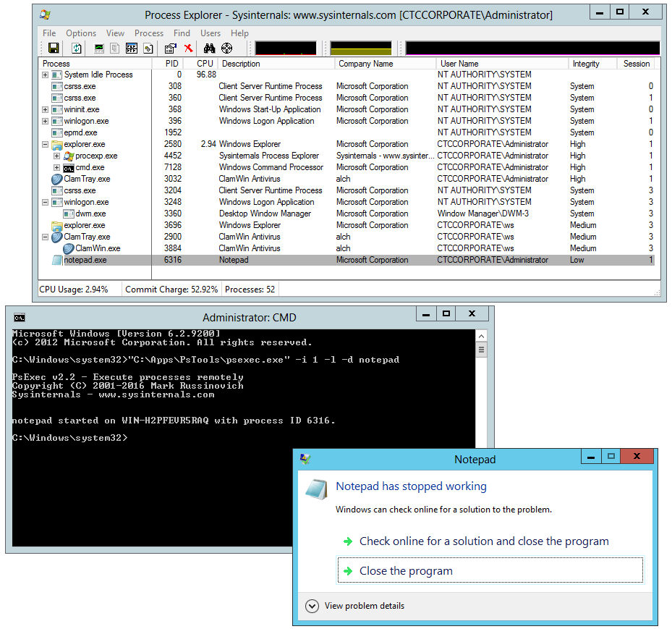The image size is (672, 629).
Task: Click the red X Kill Process icon
Action: (189, 48)
